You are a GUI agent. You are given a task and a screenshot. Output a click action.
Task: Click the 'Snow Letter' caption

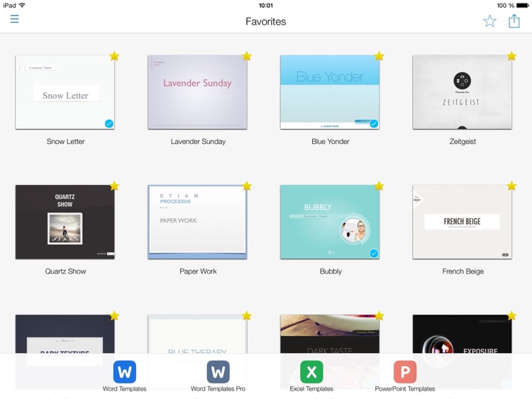[65, 141]
